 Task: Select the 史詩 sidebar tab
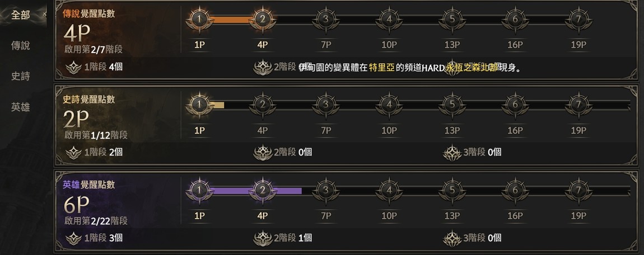point(21,77)
